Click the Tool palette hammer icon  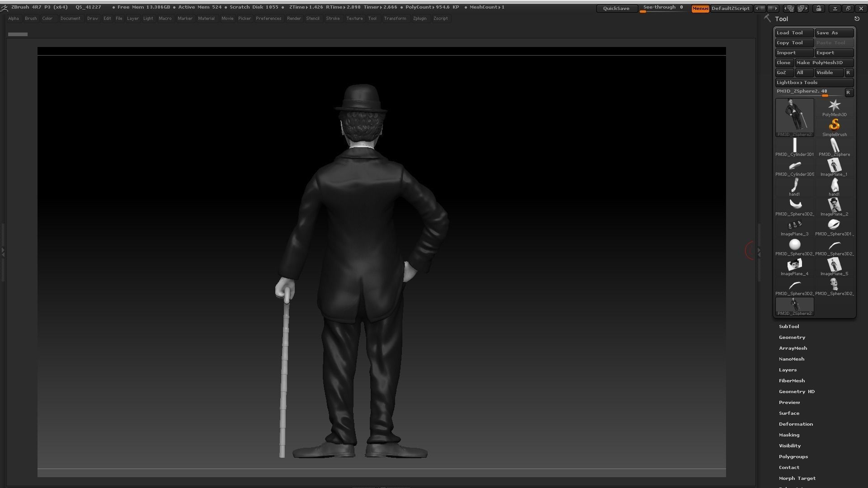(x=767, y=19)
